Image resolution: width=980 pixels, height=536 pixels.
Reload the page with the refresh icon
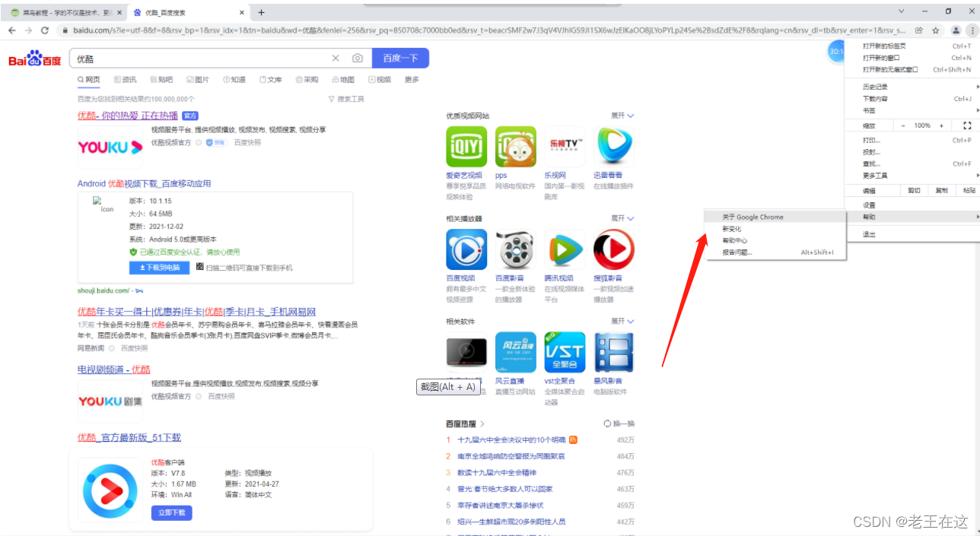[x=45, y=30]
